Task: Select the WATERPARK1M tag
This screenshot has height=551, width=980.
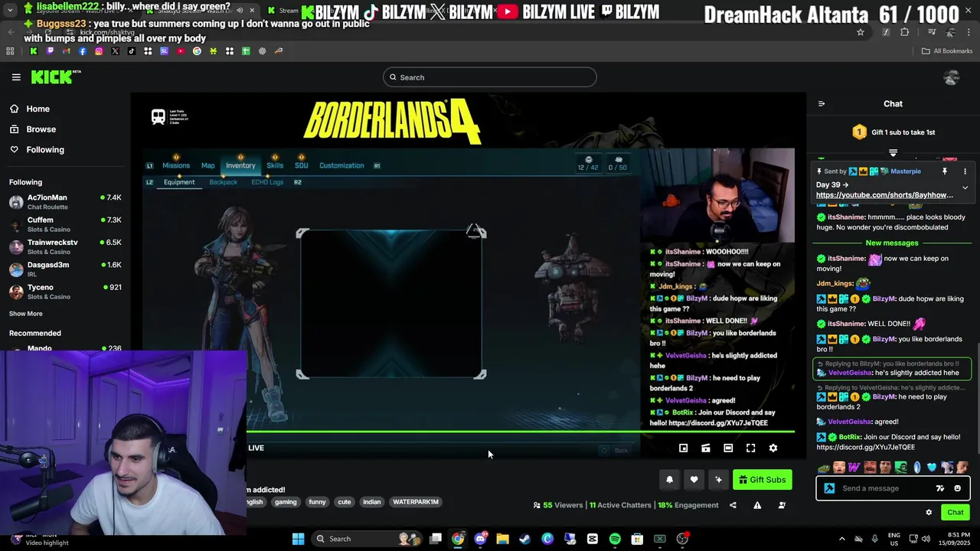Action: click(x=416, y=502)
